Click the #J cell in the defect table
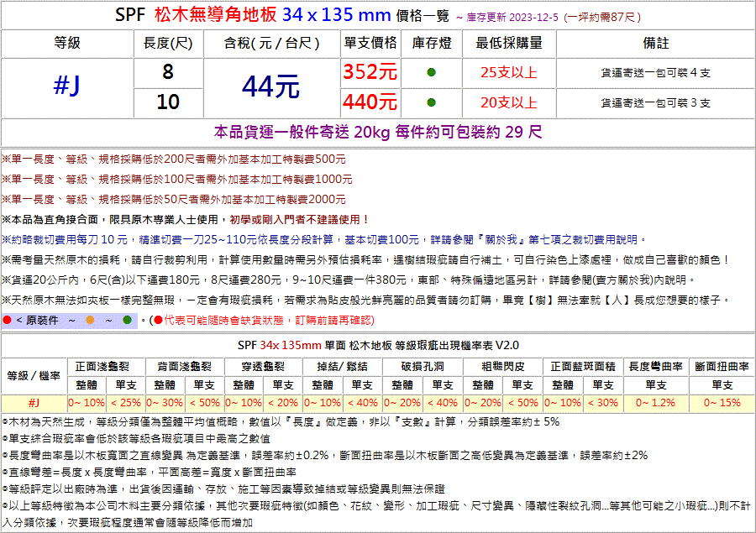Image resolution: width=756 pixels, height=533 pixels. coord(34,403)
